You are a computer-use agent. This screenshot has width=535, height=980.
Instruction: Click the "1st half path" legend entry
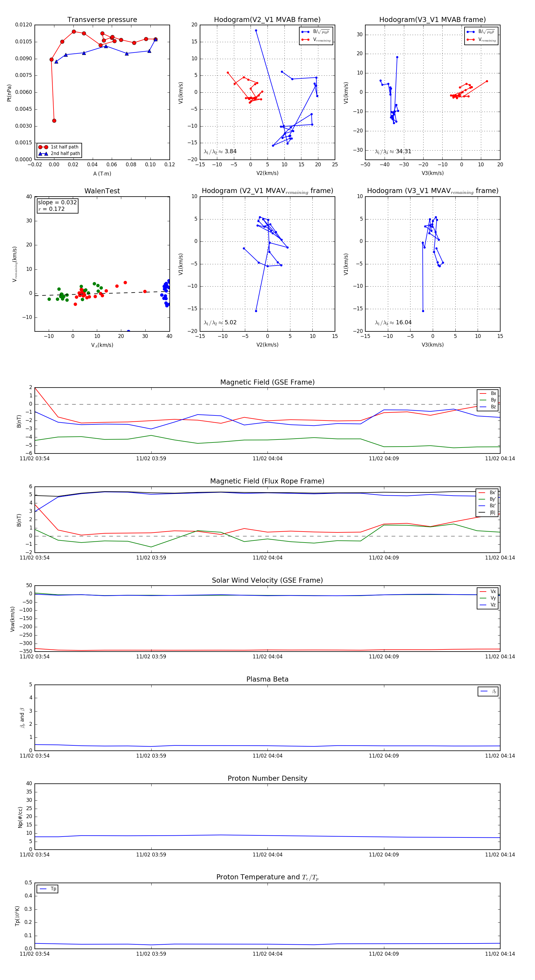pyautogui.click(x=59, y=147)
